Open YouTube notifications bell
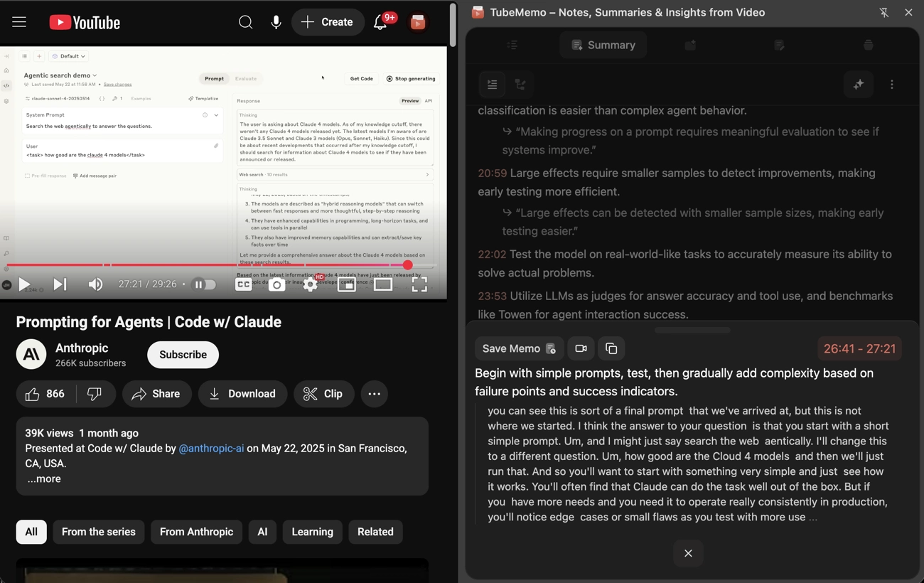Viewport: 924px width, 583px height. tap(380, 22)
